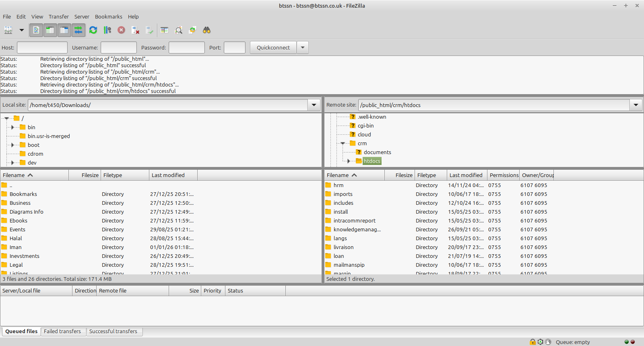The width and height of the screenshot is (644, 346).
Task: Open the Quickconnect history dropdown arrow
Action: click(x=303, y=47)
